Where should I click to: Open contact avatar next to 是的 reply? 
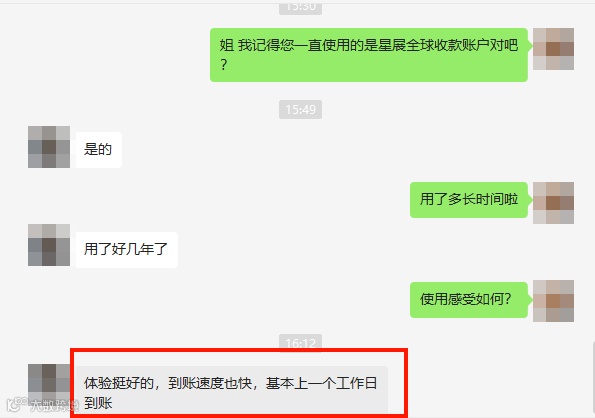(49, 147)
